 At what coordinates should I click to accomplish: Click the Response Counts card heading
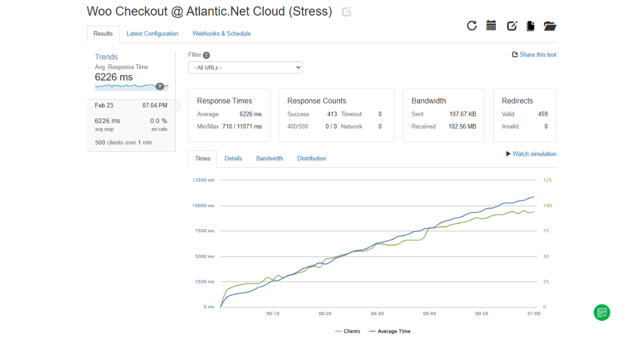click(317, 101)
